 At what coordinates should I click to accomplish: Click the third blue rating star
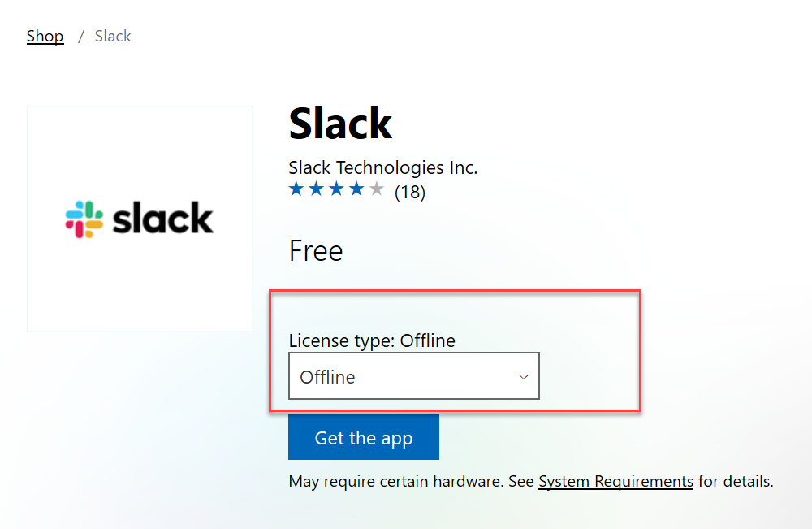pyautogui.click(x=336, y=189)
